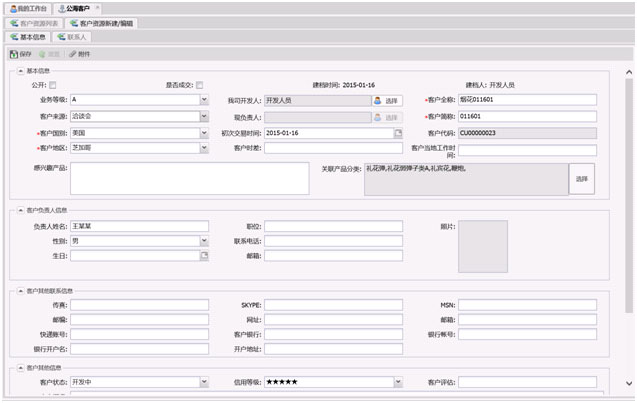Screen dimensions: 637x403
Task: Click the 照片 photo placeholder
Action: [x=476, y=246]
